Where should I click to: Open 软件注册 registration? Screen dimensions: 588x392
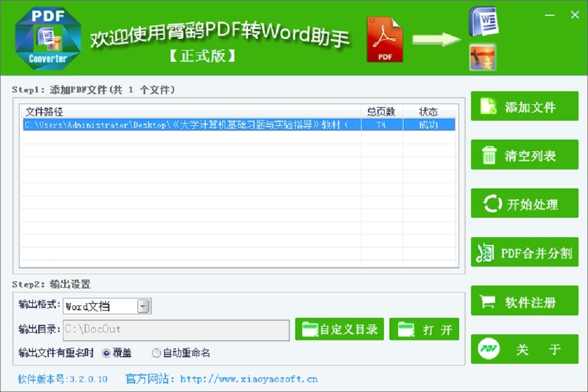524,302
